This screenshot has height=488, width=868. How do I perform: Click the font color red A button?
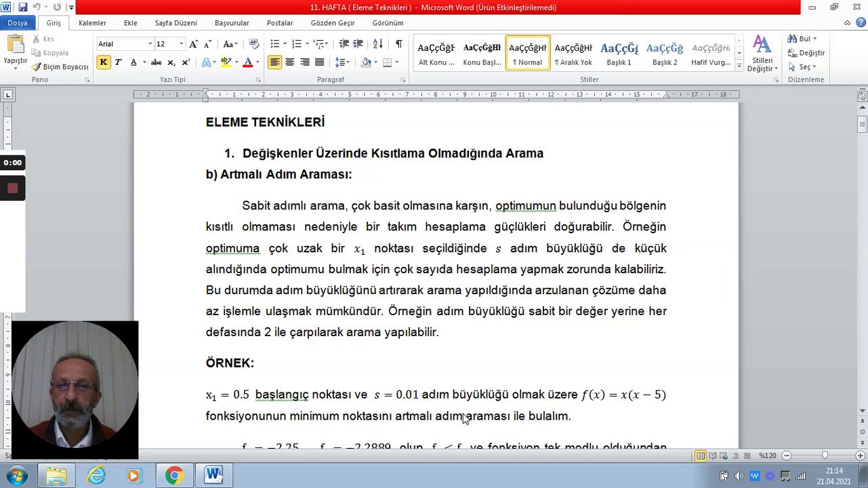point(247,62)
